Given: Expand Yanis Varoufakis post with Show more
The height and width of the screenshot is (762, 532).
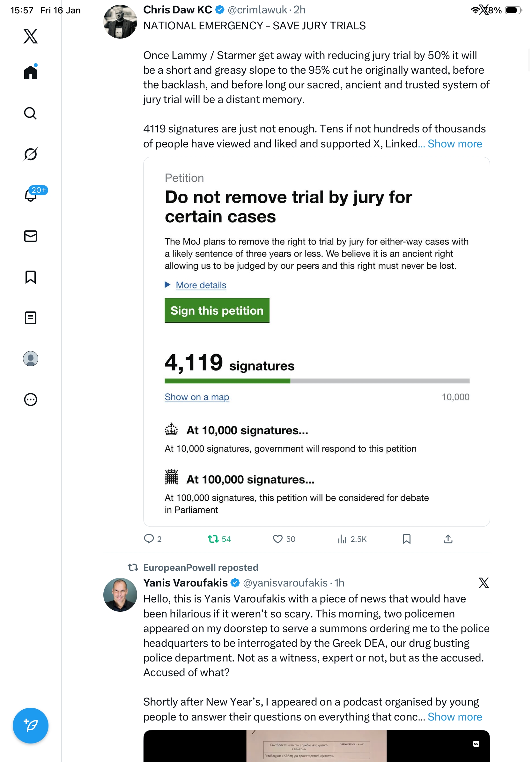Looking at the screenshot, I should pyautogui.click(x=455, y=717).
